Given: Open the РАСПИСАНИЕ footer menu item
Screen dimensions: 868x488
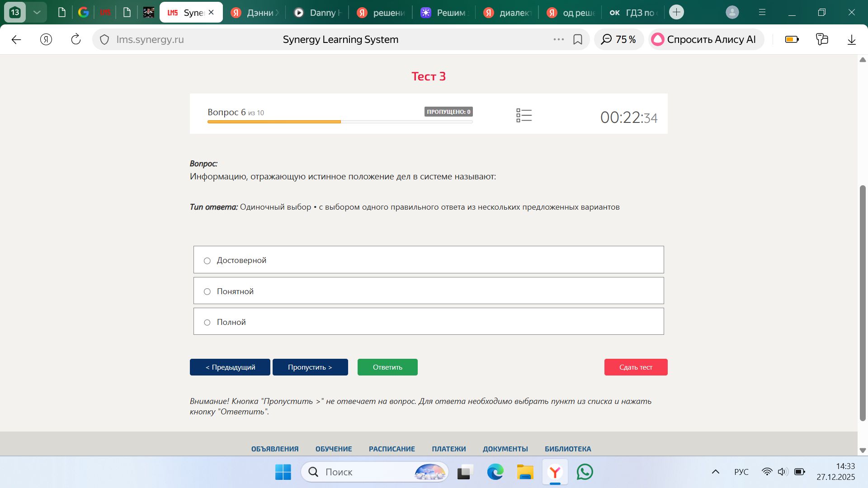Looking at the screenshot, I should [392, 449].
